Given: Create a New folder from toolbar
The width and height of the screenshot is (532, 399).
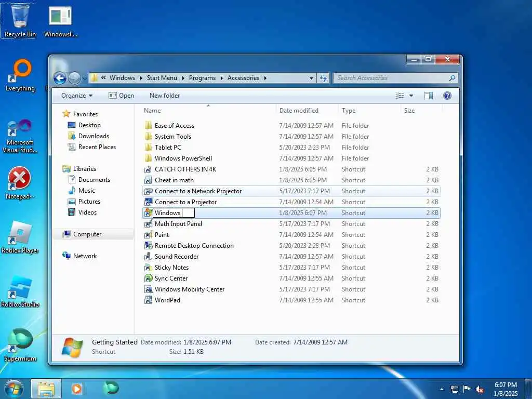Looking at the screenshot, I should pos(165,96).
